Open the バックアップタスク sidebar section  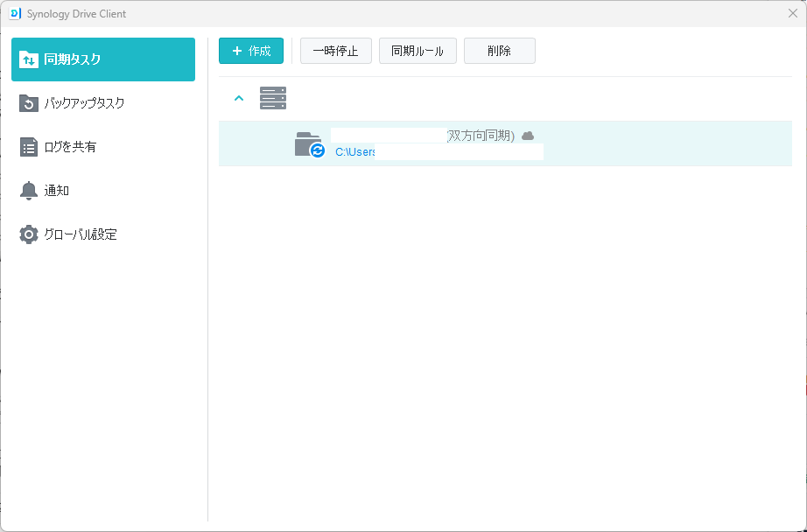pos(103,103)
